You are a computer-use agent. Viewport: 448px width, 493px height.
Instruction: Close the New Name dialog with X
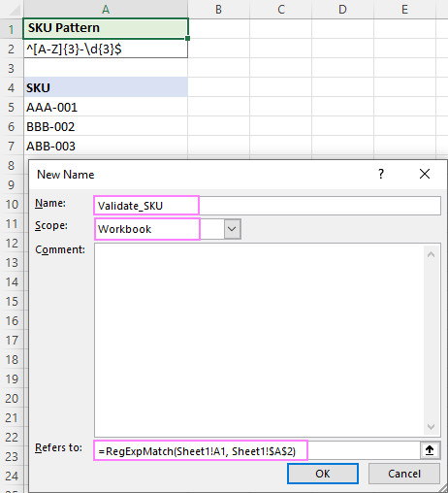click(425, 174)
